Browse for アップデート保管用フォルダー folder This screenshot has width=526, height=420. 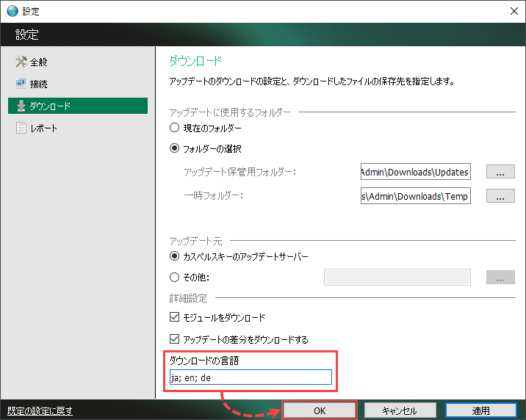pyautogui.click(x=500, y=172)
